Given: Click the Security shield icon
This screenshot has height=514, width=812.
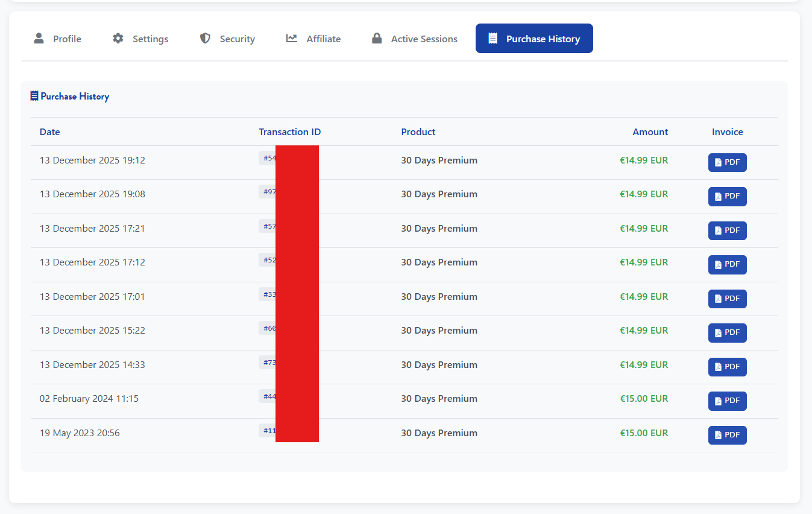Looking at the screenshot, I should pyautogui.click(x=206, y=39).
